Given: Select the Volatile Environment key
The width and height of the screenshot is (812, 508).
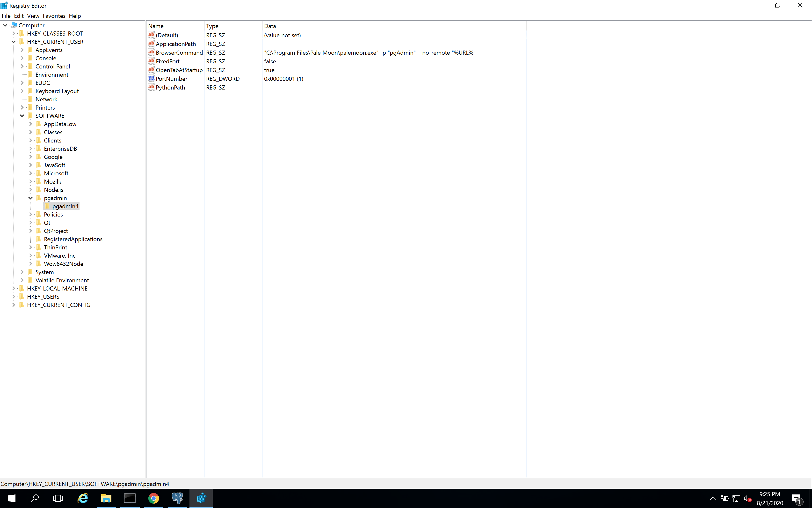Looking at the screenshot, I should 62,280.
